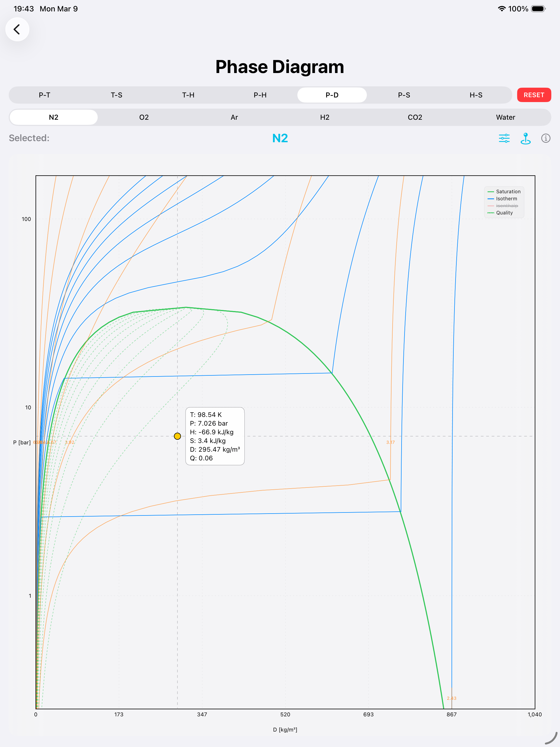Open the info circle icon
Viewport: 560px width, 747px height.
546,138
